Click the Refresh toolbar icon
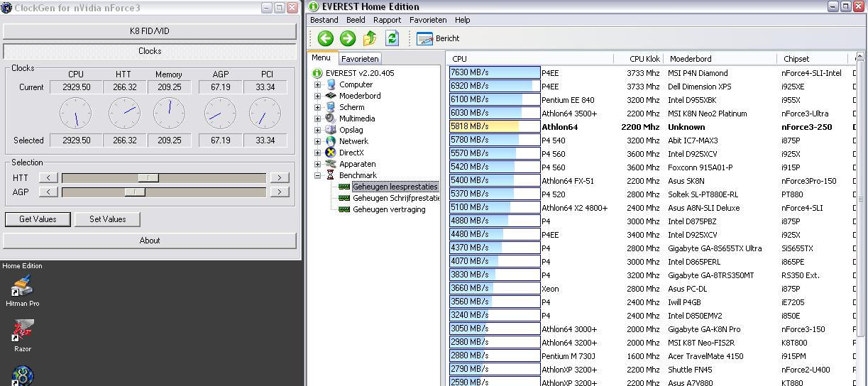Screen dimensions: 868x386 (x=392, y=38)
